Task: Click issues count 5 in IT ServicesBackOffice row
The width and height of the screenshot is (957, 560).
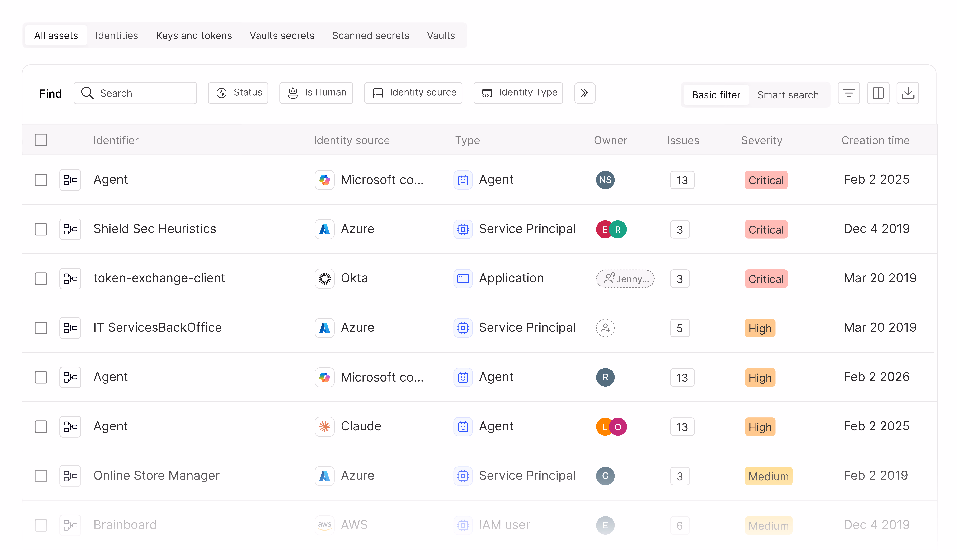Action: pos(680,328)
